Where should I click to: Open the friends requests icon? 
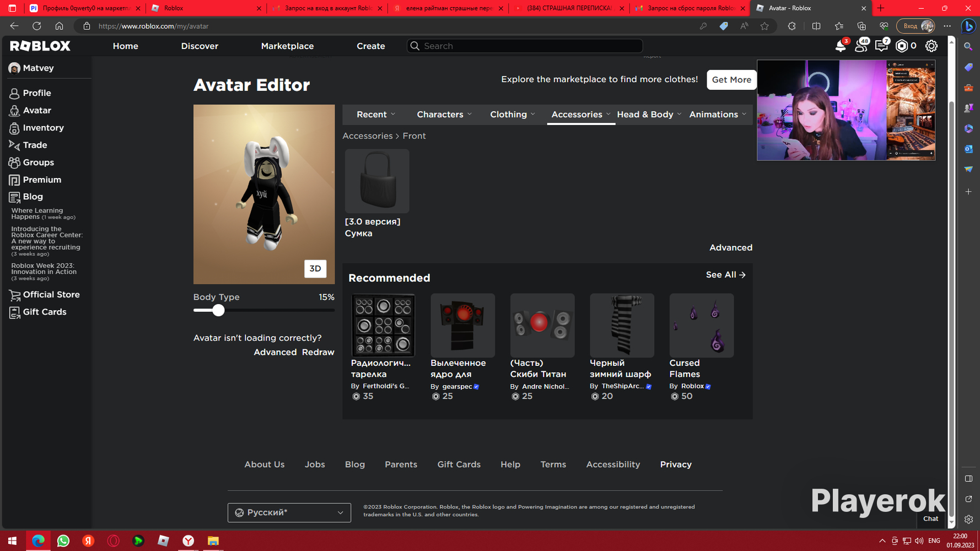click(x=861, y=46)
